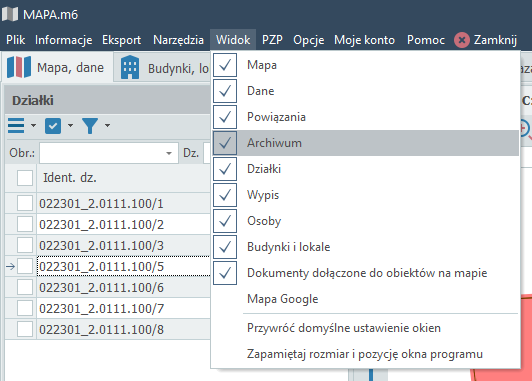The width and height of the screenshot is (532, 381).
Task: Choose Przywróć domyślne ustawienie okien
Action: 366,328
